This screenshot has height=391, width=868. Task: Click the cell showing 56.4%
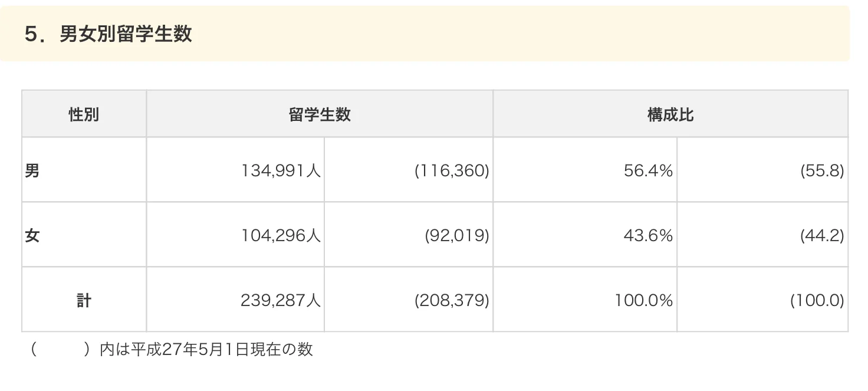click(x=585, y=170)
